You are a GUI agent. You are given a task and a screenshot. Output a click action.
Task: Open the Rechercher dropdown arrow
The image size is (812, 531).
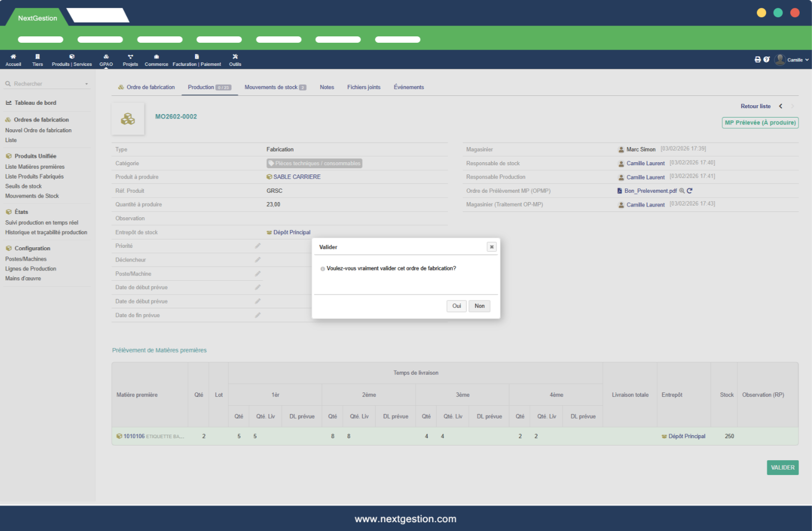click(87, 84)
